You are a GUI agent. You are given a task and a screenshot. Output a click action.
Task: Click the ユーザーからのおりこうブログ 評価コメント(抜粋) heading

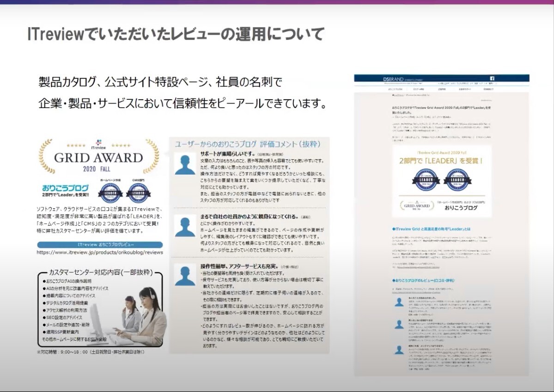(x=248, y=144)
